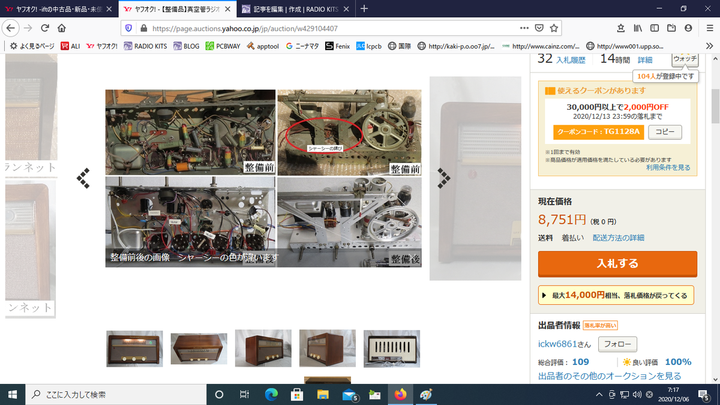Copy coupon code with コピー button

(666, 131)
